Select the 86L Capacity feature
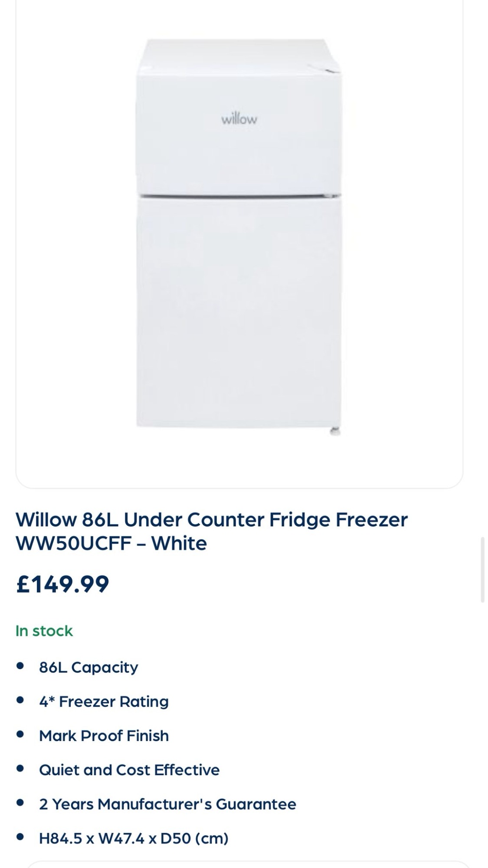The width and height of the screenshot is (488, 868). pos(88,667)
